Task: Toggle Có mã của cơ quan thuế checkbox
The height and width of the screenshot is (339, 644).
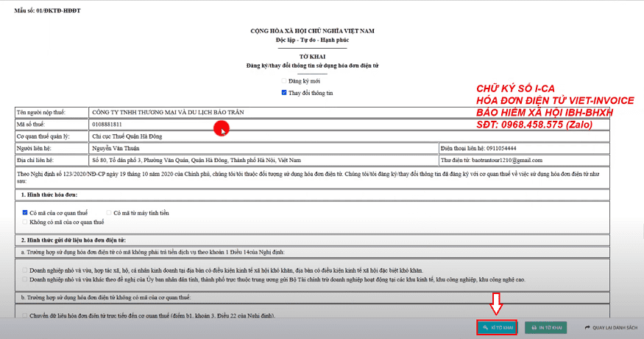Action: point(24,213)
